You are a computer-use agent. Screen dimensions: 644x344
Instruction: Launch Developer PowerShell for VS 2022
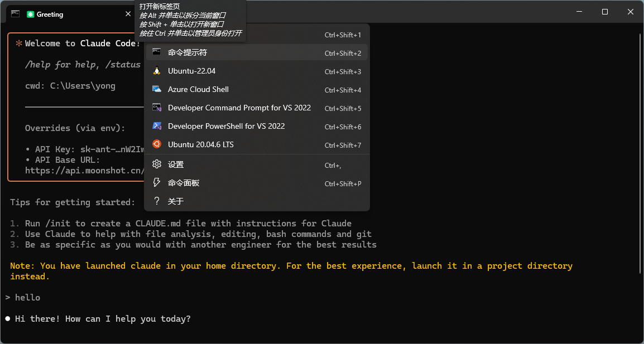pyautogui.click(x=257, y=126)
